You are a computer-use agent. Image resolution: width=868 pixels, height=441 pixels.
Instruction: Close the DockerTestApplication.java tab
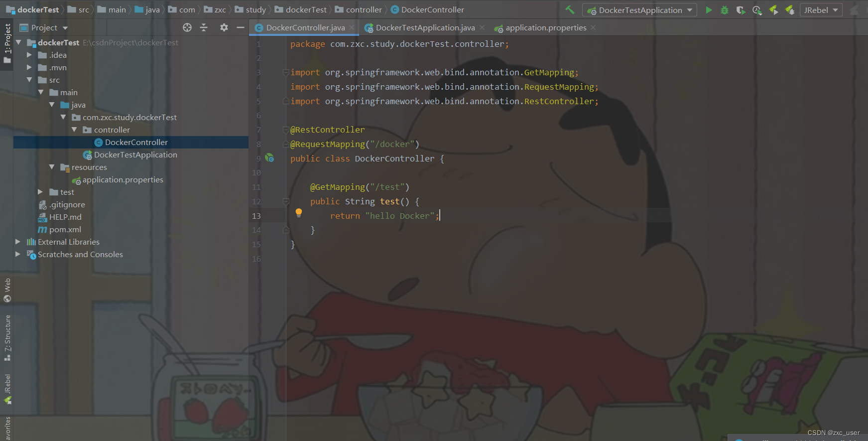(x=482, y=27)
